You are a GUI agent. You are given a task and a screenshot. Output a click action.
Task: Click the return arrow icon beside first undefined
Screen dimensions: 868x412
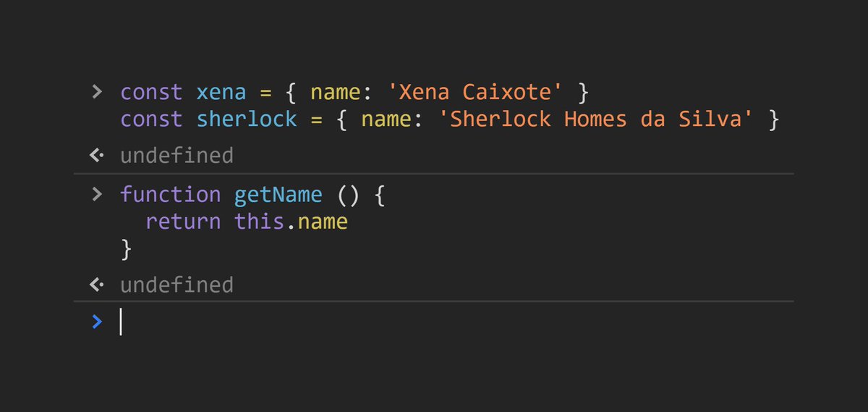tap(97, 156)
